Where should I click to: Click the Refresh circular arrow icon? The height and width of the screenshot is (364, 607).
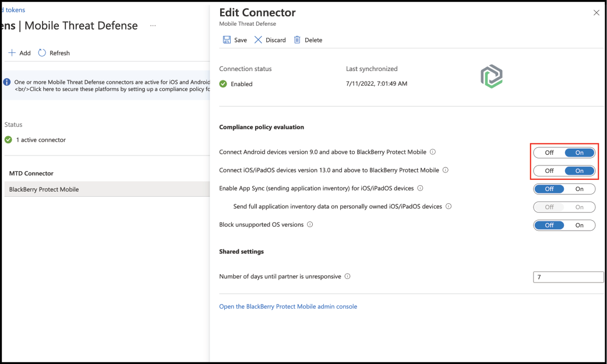[x=42, y=52]
